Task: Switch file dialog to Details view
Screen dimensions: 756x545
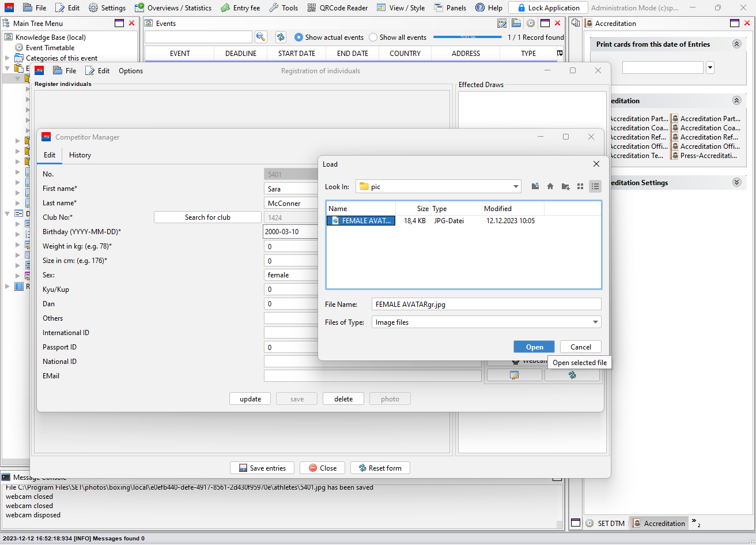Action: coord(595,186)
